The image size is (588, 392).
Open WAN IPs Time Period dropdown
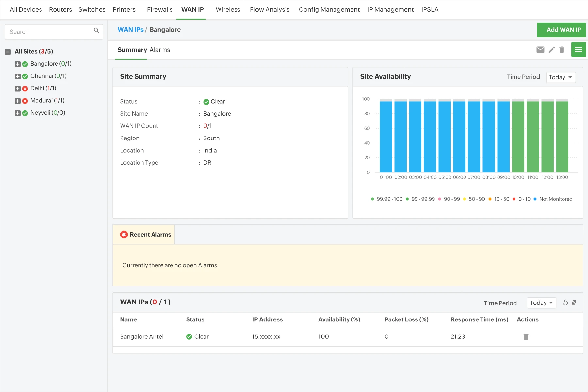click(x=541, y=303)
